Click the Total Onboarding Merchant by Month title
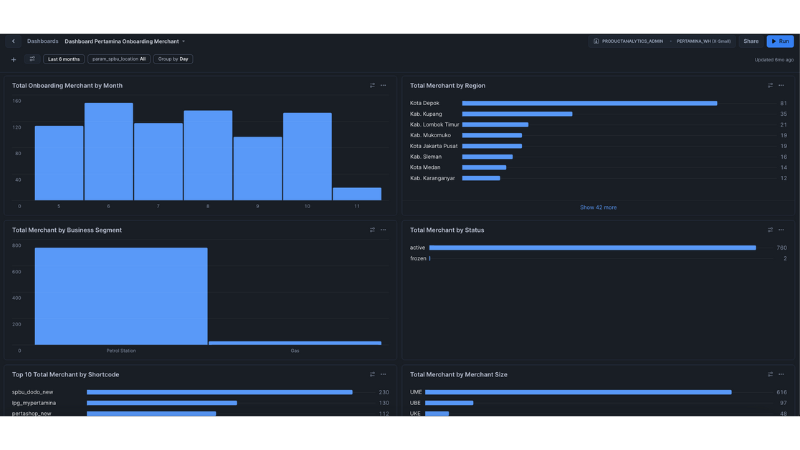Viewport: 800px width, 450px height. click(67, 86)
